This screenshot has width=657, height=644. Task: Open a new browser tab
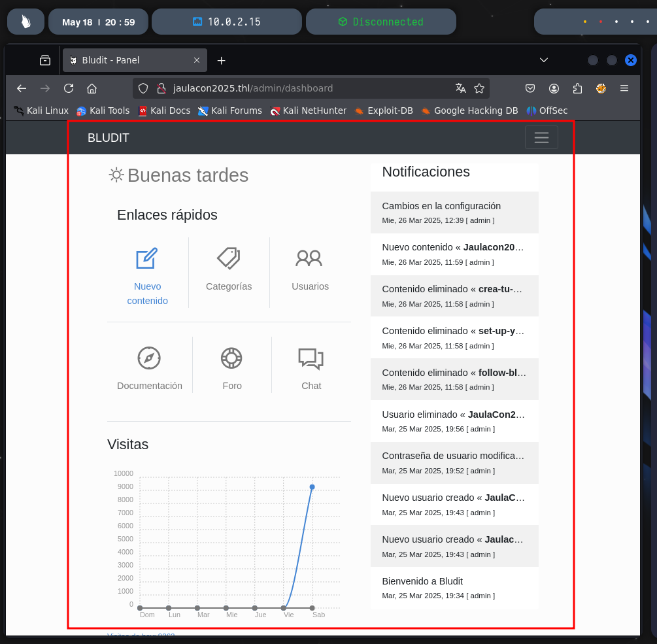pyautogui.click(x=221, y=61)
